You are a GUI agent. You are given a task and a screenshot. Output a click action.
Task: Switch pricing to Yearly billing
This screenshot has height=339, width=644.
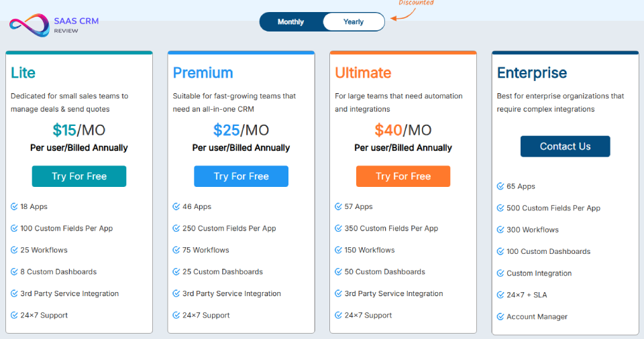click(x=354, y=22)
